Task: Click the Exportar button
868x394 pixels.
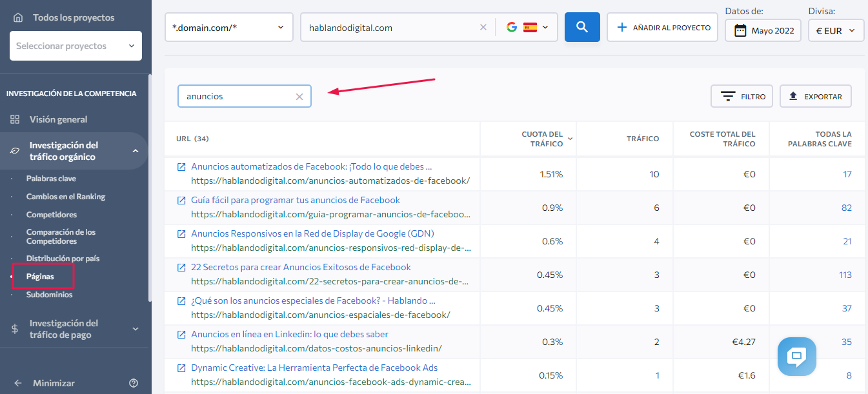Action: click(x=816, y=97)
